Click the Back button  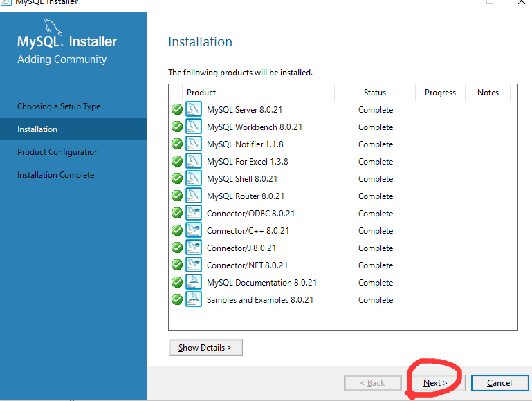point(373,383)
